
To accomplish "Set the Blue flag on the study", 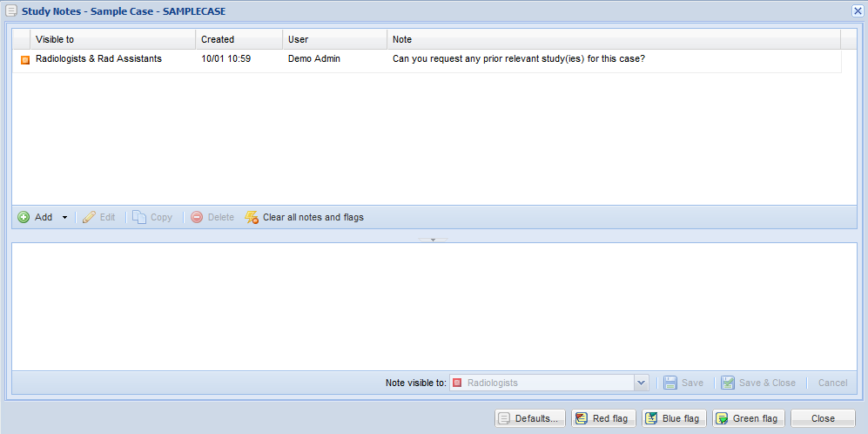I will click(x=674, y=418).
